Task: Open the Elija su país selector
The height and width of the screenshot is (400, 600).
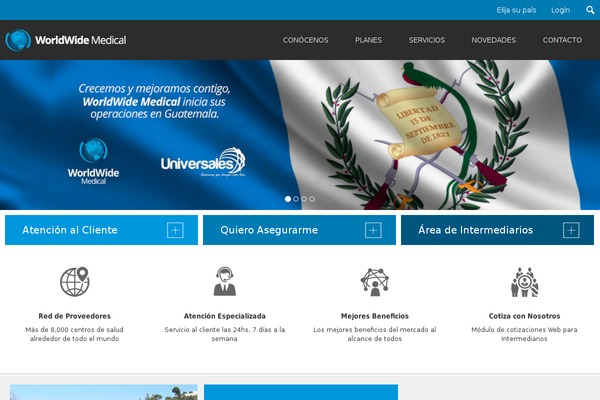Action: 516,10
